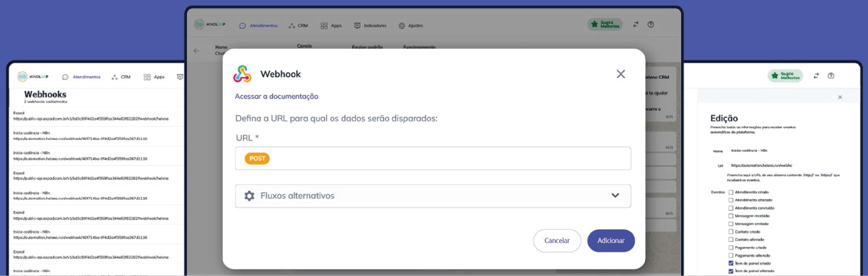This screenshot has height=276, width=868.
Task: Click the Mindloop logo in left panel
Action: tap(33, 77)
